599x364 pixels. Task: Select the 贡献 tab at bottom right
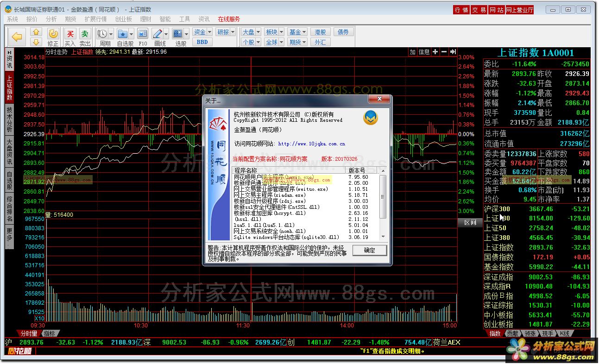coord(511,333)
